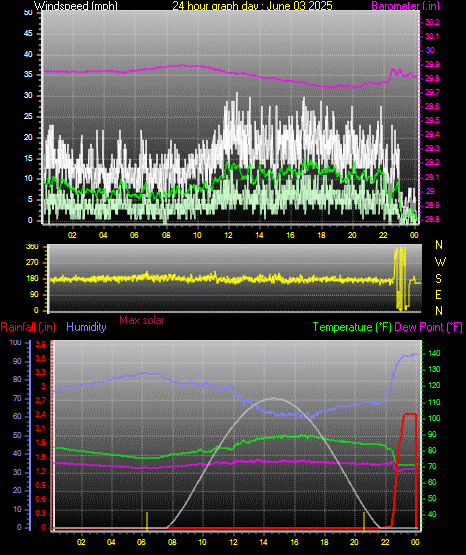Click the "12" hour label under the temperature graph
466x555 pixels.
tap(233, 542)
